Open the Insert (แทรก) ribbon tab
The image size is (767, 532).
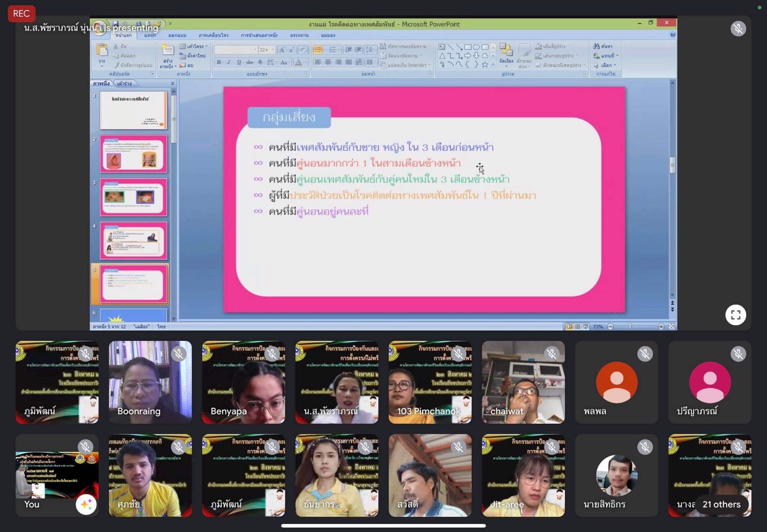(150, 35)
